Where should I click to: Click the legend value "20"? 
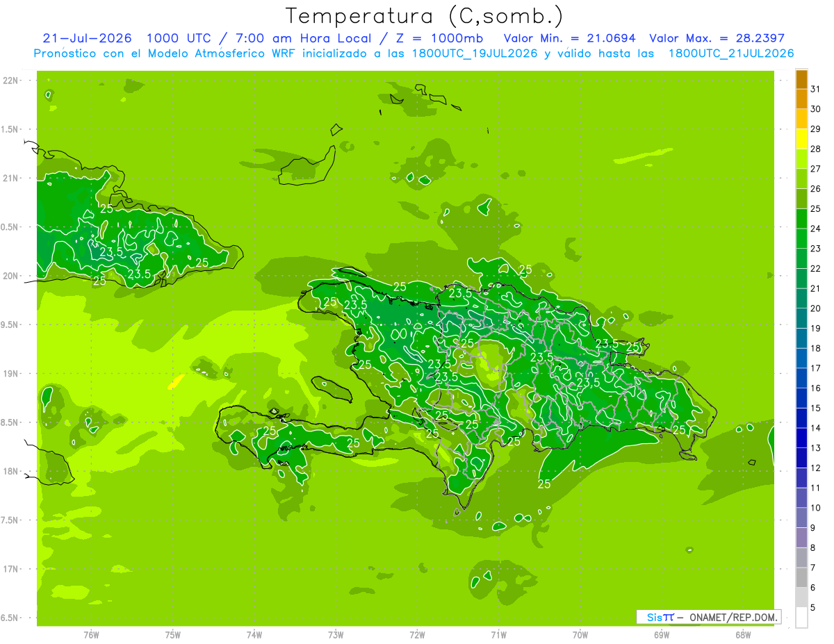[816, 308]
